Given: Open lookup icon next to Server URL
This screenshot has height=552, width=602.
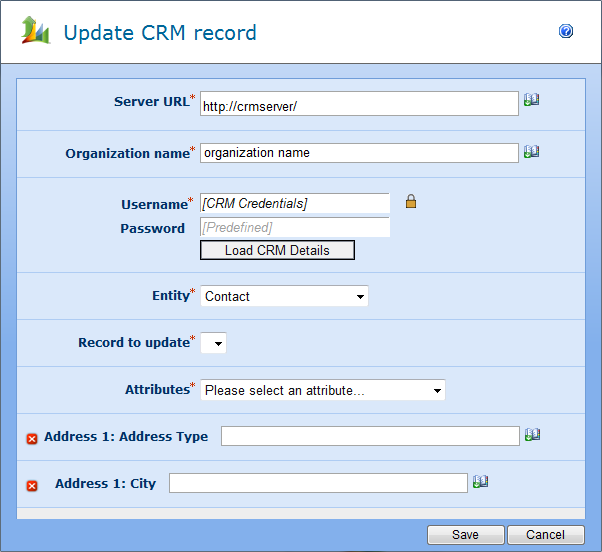Looking at the screenshot, I should tap(531, 100).
